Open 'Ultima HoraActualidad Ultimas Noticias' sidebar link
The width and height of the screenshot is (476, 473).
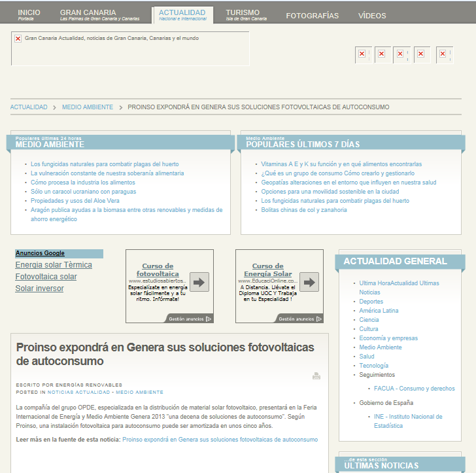tap(399, 288)
